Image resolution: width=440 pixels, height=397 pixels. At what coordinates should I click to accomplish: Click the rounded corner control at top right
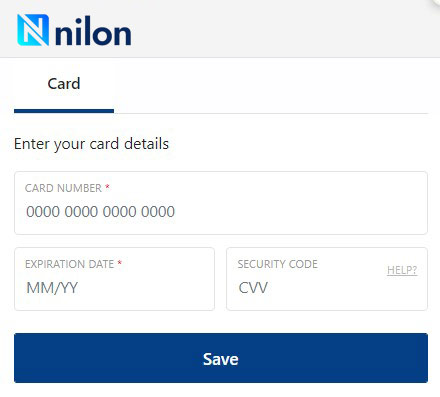[x=436, y=3]
